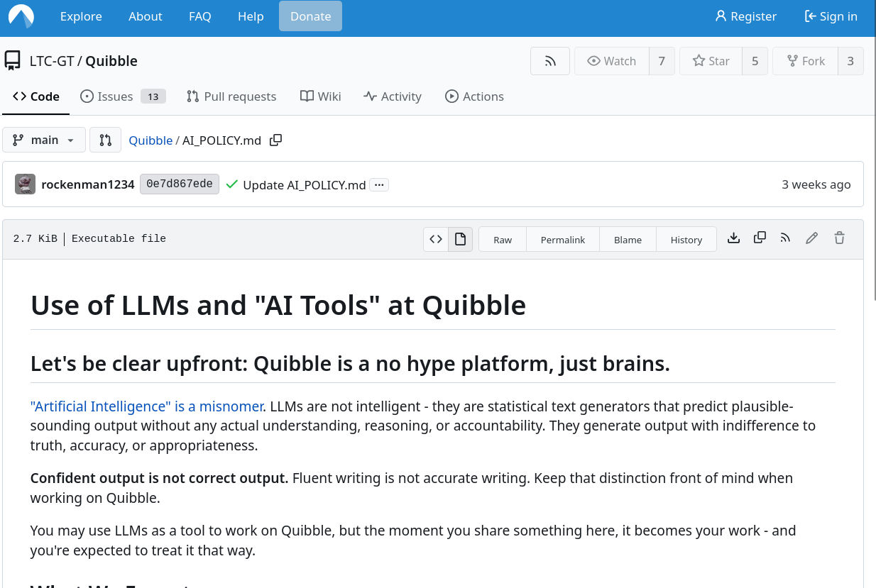This screenshot has height=588, width=876.
Task: Open the Issues tab
Action: 122,96
